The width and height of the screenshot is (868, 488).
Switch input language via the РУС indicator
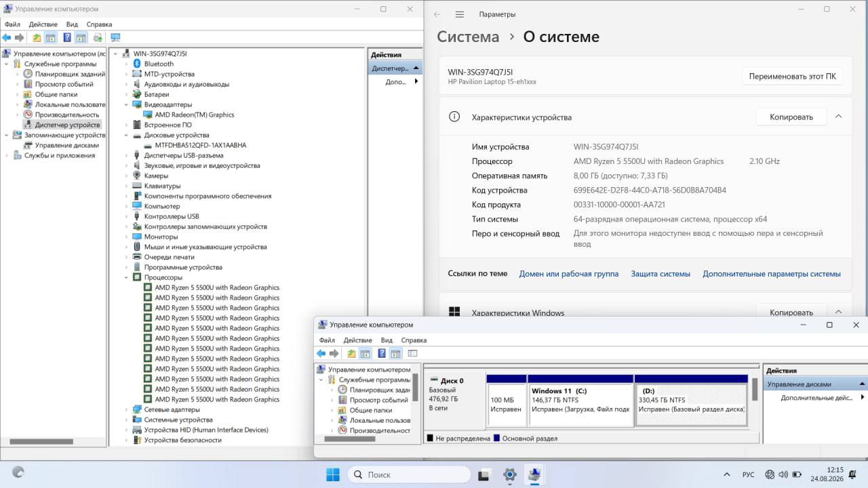[749, 474]
